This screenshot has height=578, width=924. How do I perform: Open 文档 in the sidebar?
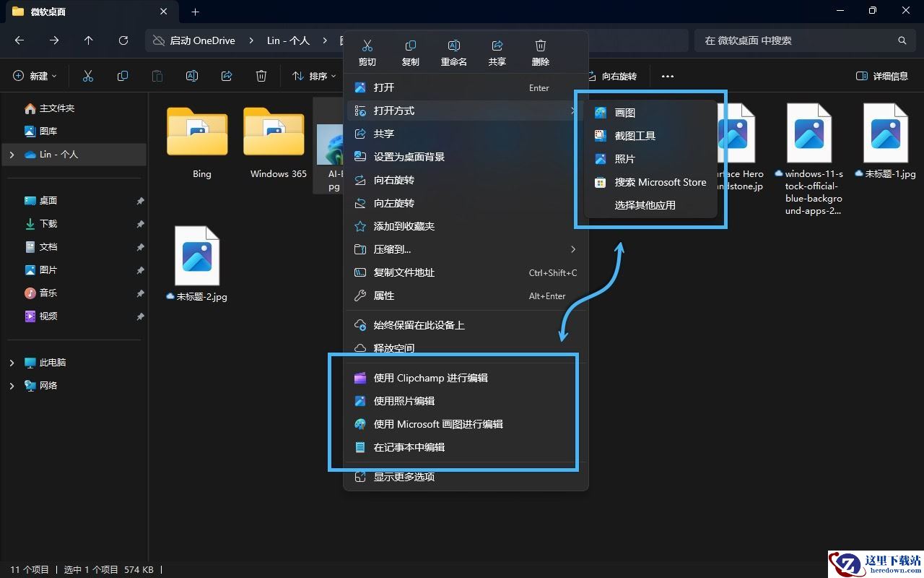click(48, 247)
